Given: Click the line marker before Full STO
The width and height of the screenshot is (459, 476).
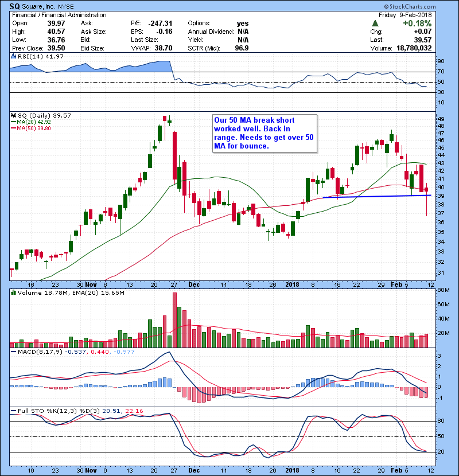Looking at the screenshot, I should pos(13,411).
